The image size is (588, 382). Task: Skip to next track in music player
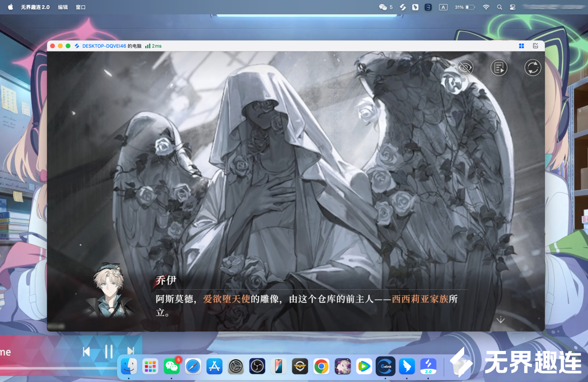pos(130,351)
